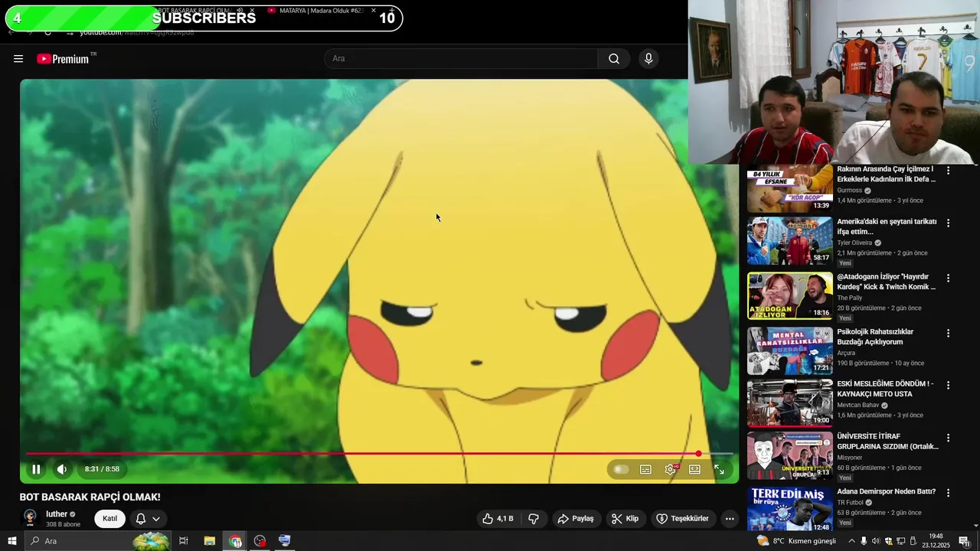Screen dimensions: 980x551
Task: Mute the video volume speaker icon
Action: (x=62, y=469)
